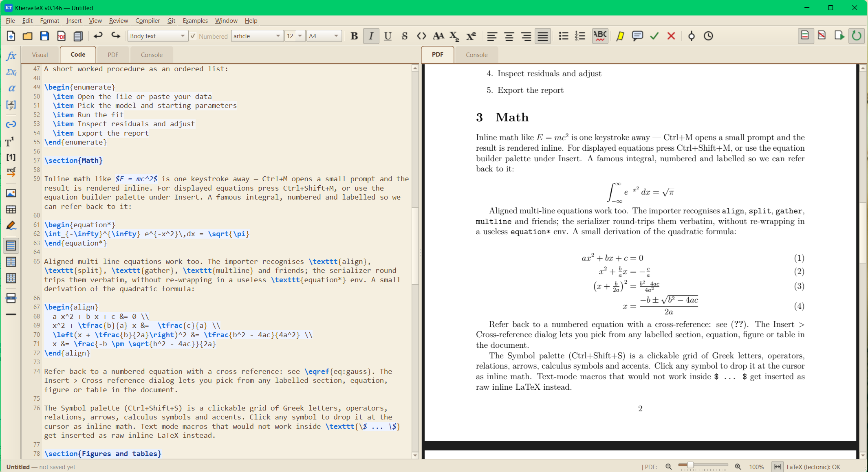The width and height of the screenshot is (868, 472).
Task: Apply superscript formatting
Action: pos(471,36)
